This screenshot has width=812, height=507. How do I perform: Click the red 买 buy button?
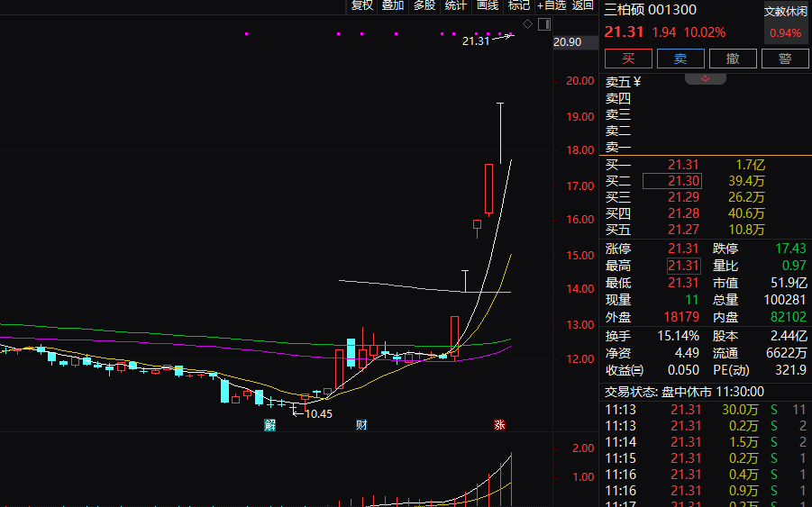pyautogui.click(x=629, y=59)
